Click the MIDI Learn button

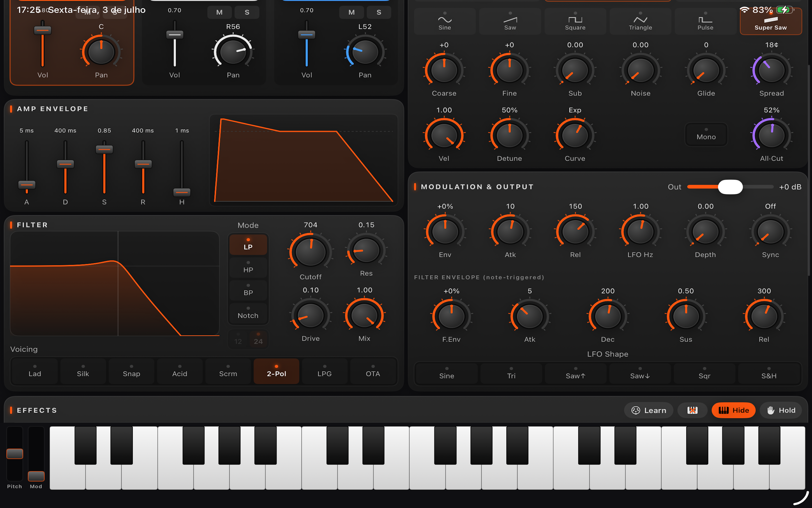pos(648,410)
